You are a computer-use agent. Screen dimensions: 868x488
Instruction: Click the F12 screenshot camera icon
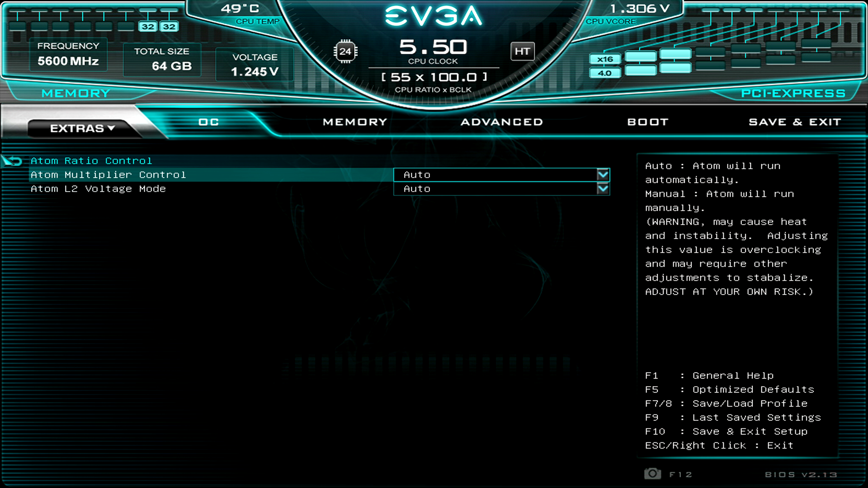652,474
